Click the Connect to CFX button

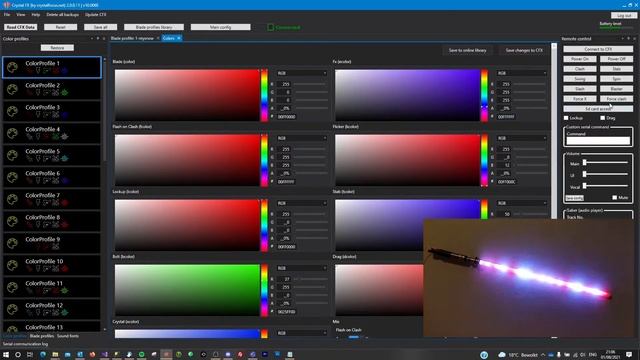598,49
